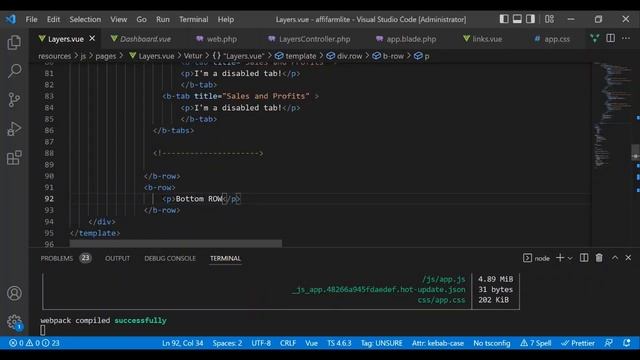The width and height of the screenshot is (640, 360).
Task: Click the div.row breadcrumb segment
Action: (x=344, y=56)
